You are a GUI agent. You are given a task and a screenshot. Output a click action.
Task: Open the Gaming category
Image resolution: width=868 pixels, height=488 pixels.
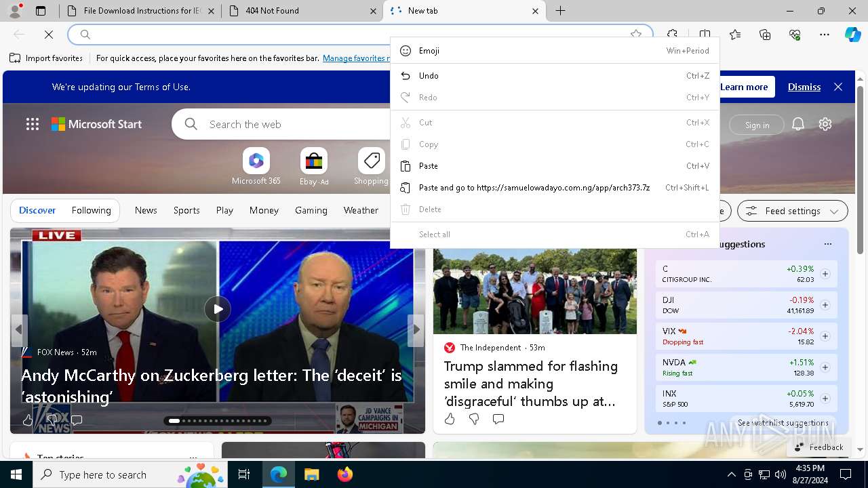click(311, 210)
